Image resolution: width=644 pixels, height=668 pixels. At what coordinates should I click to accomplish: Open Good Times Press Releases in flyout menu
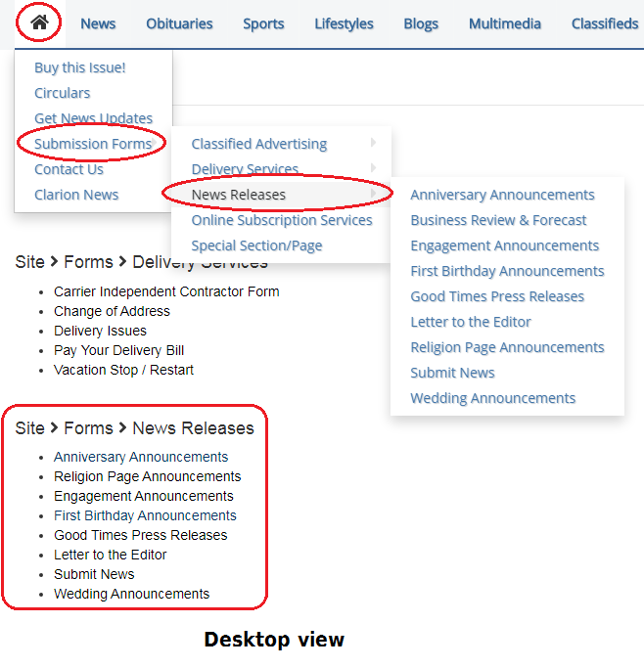[x=497, y=296]
